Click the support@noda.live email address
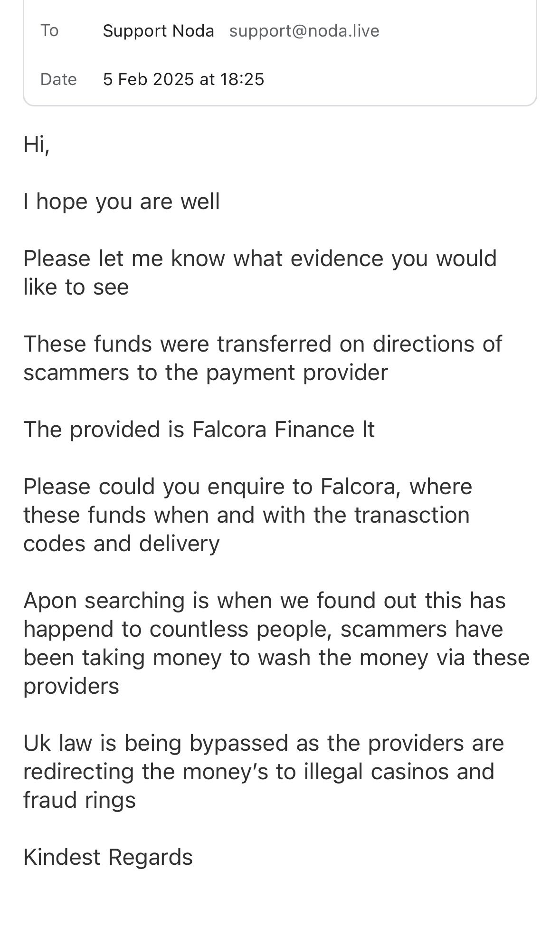 (304, 31)
